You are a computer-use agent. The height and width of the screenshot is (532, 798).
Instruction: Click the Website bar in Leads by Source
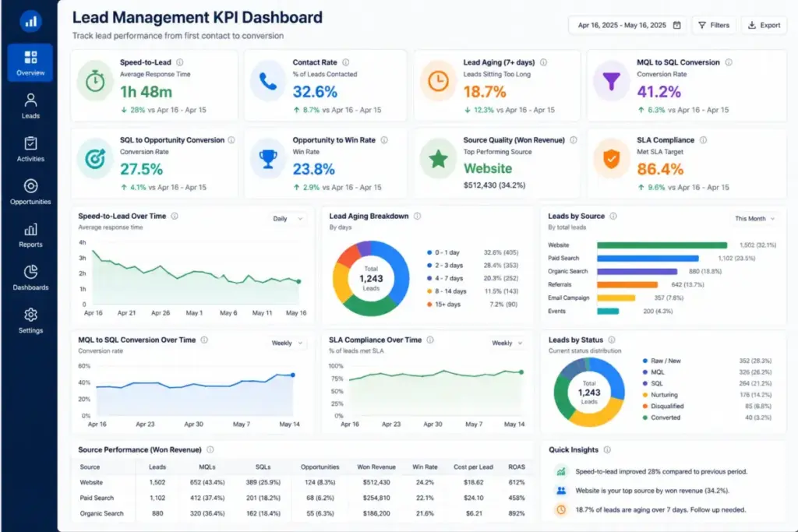662,245
